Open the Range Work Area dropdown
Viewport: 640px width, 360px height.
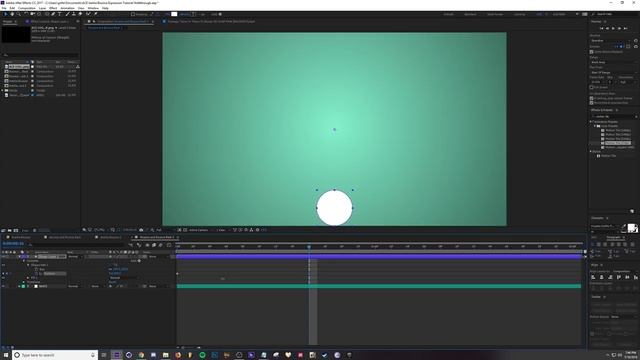coord(614,62)
